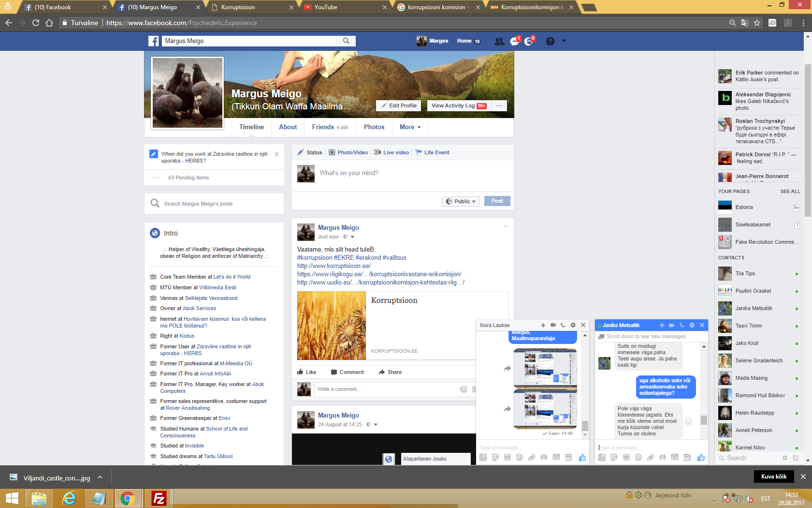The height and width of the screenshot is (508, 812).
Task: Reload the page
Action: tap(35, 23)
